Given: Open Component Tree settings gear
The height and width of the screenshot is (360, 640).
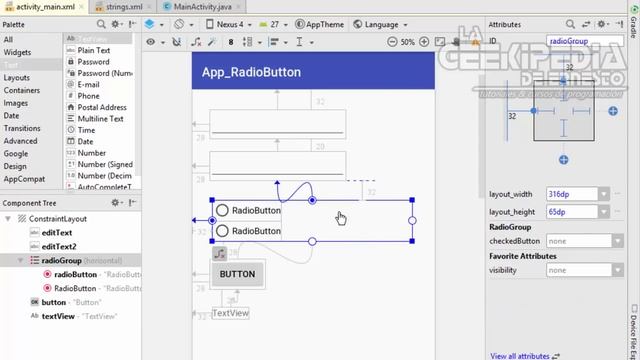Looking at the screenshot, I should [116, 203].
